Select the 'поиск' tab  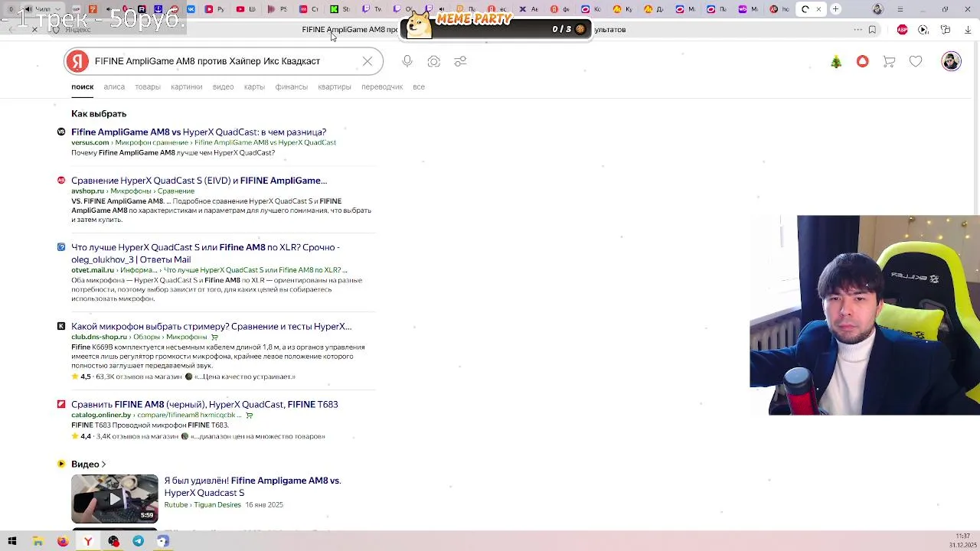pyautogui.click(x=83, y=86)
